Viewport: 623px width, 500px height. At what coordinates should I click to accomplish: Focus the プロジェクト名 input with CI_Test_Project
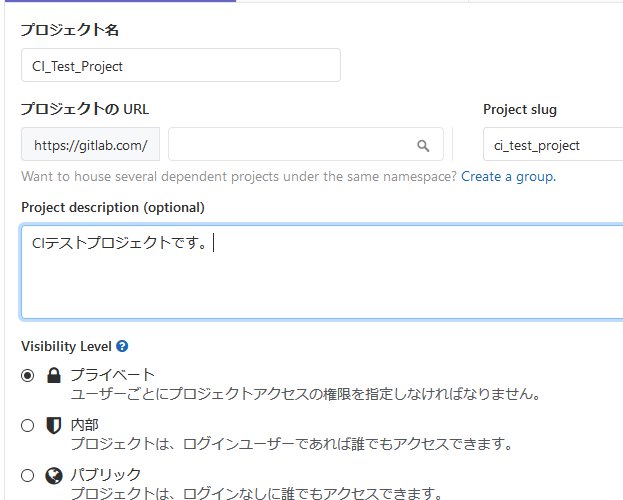tap(180, 66)
